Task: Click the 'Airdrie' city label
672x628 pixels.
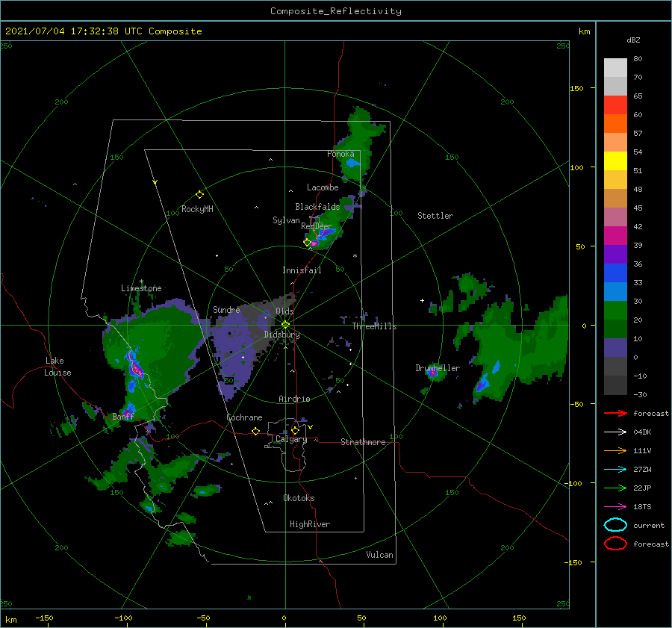Action: [x=294, y=399]
